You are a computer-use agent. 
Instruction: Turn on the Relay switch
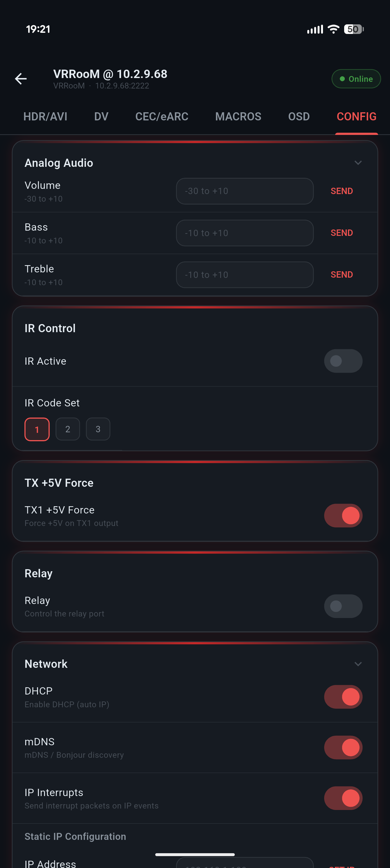343,606
